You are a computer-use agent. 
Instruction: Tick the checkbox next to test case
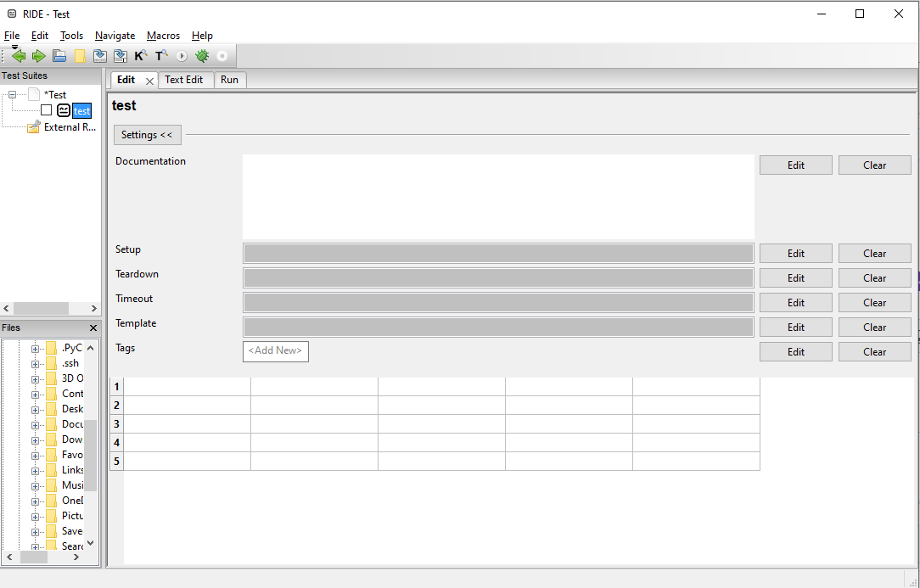point(47,110)
